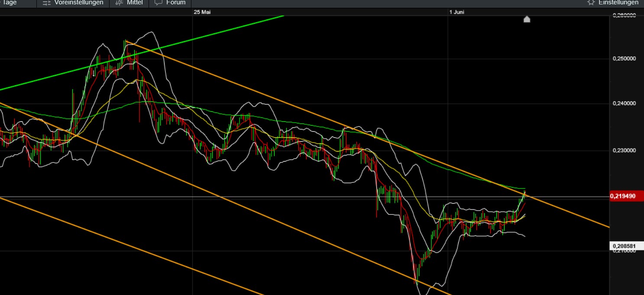Click the 1 Juni date label

[x=457, y=12]
